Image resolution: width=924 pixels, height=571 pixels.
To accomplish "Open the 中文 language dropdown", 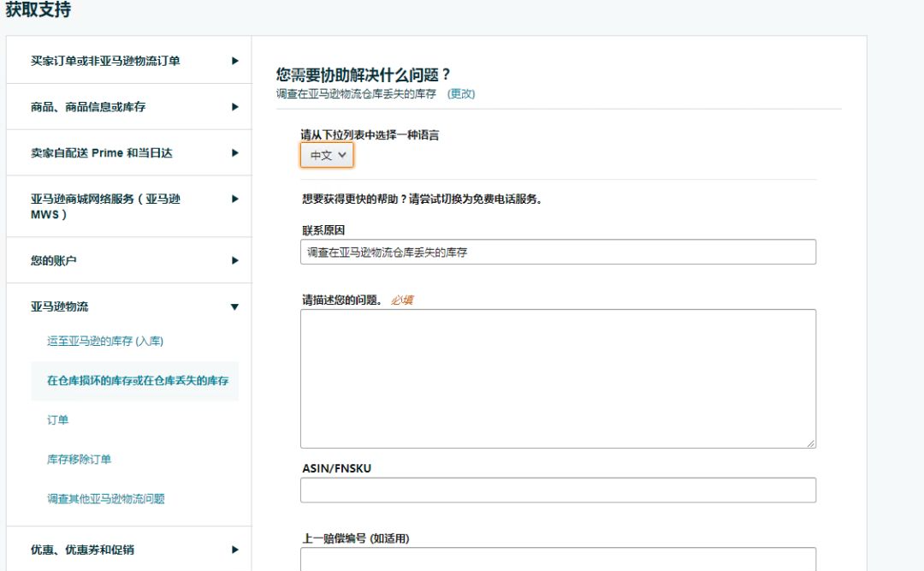I will (327, 155).
